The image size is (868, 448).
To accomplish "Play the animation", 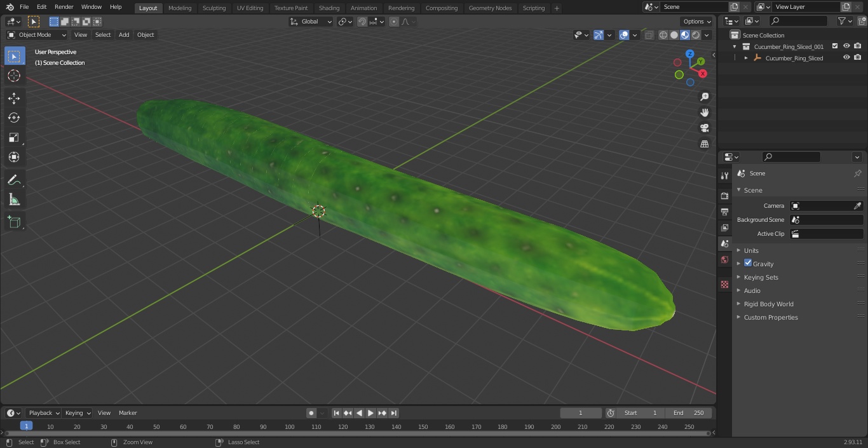I will pos(371,413).
